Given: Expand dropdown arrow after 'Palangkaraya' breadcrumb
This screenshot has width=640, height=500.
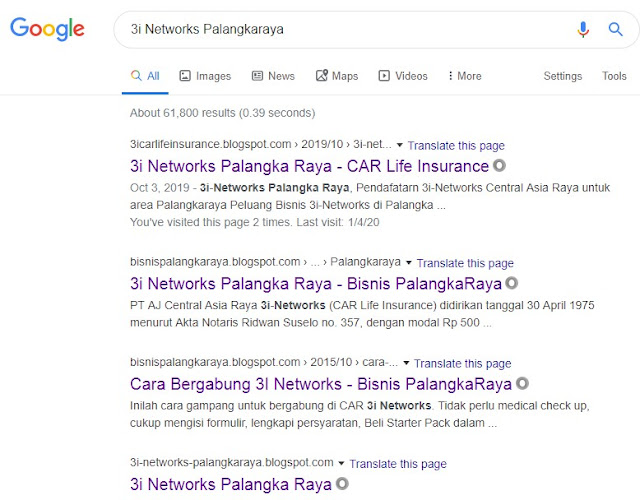Looking at the screenshot, I should pos(409,262).
